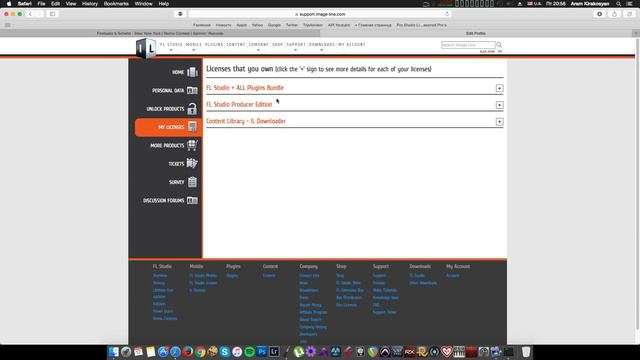640x360 pixels.
Task: Switch to the Edit Profile tab
Action: click(x=476, y=33)
